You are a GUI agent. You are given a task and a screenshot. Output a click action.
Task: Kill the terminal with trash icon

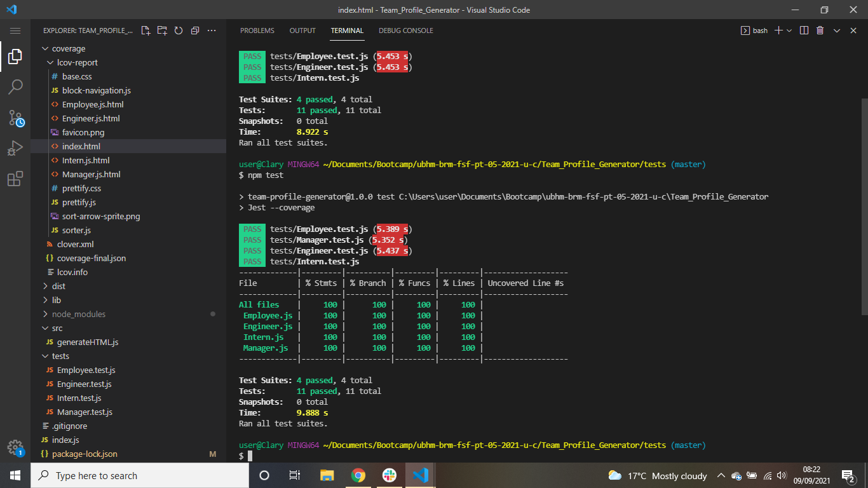(x=820, y=30)
